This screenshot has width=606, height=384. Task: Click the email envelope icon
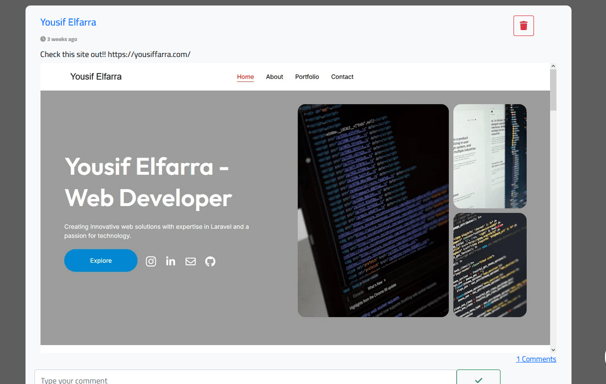191,262
